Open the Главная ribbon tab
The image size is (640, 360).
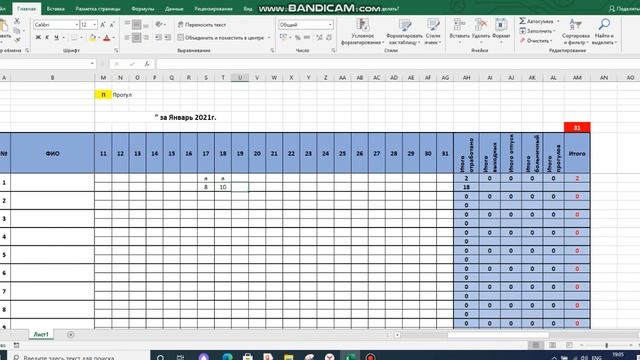coord(27,9)
